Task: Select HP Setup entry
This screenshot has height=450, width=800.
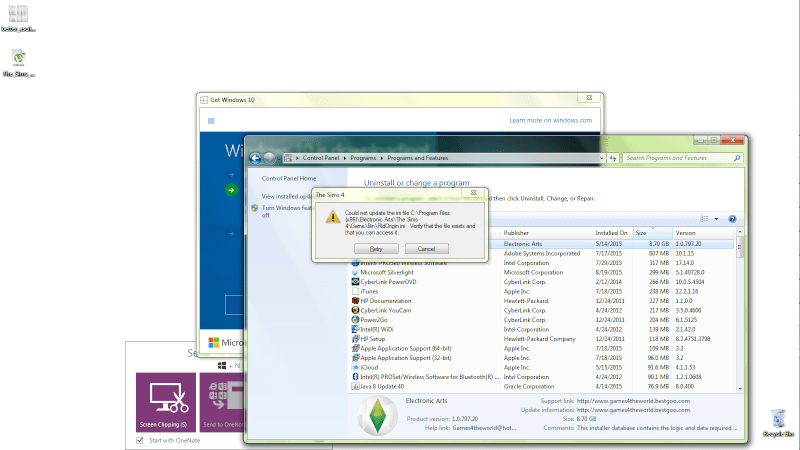Action: (x=372, y=339)
